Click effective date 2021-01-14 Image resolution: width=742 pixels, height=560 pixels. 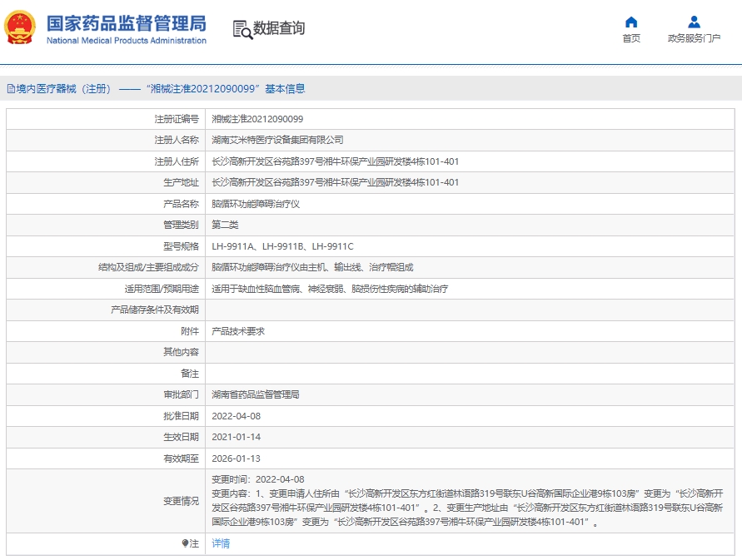coord(237,437)
